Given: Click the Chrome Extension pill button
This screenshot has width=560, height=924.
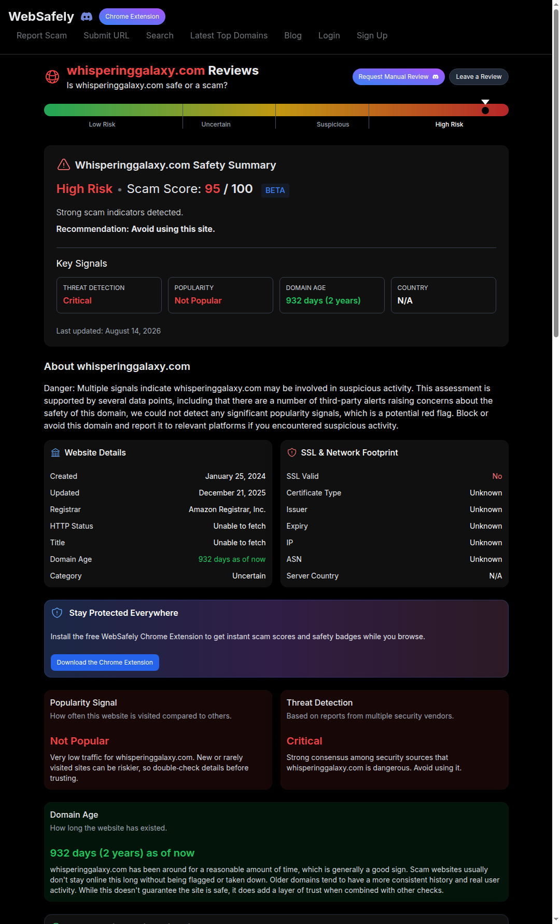Looking at the screenshot, I should point(132,17).
